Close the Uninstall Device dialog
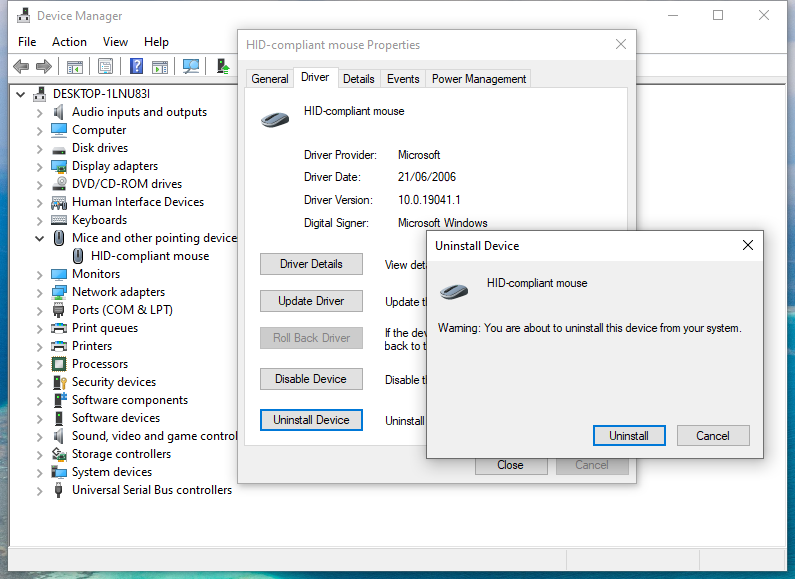Viewport: 795px width, 579px height. click(747, 245)
